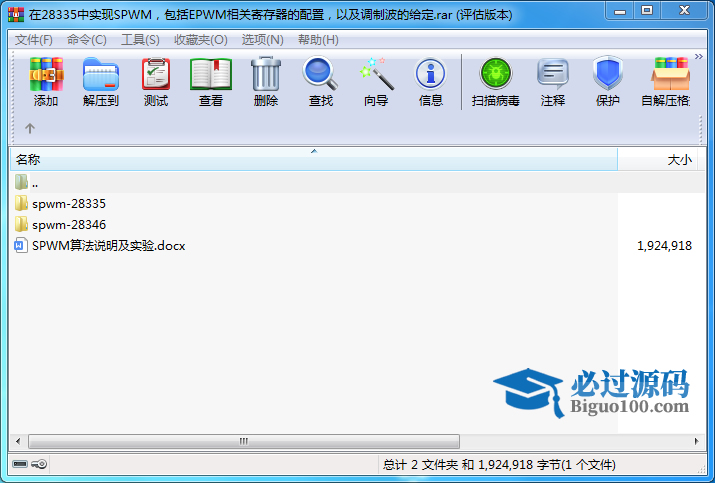Click the spwm-28335 folder icon
Screen dimensions: 715x483
click(21, 203)
